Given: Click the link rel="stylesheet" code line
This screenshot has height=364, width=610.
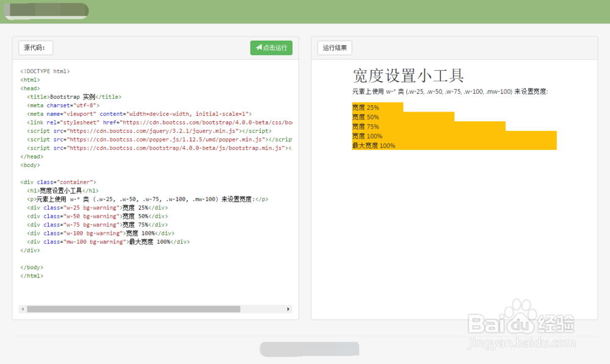Looking at the screenshot, I should coord(159,123).
